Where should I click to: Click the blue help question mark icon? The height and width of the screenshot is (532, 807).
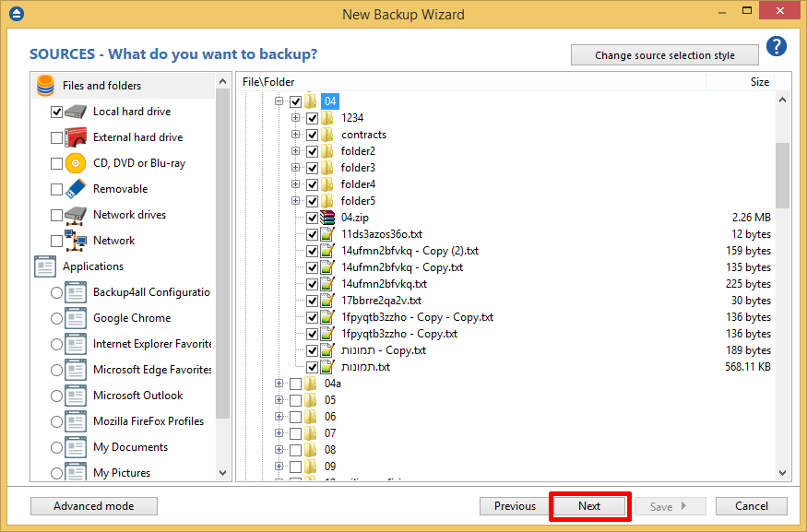click(776, 47)
